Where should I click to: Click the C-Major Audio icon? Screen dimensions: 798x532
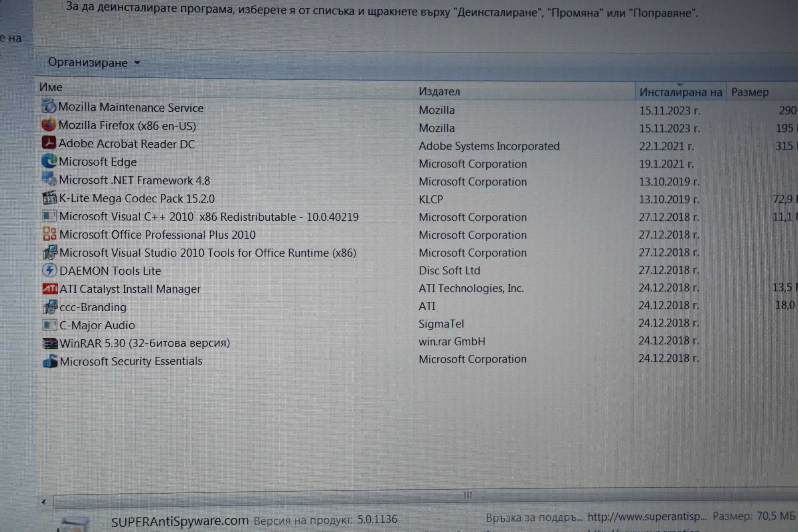50,324
